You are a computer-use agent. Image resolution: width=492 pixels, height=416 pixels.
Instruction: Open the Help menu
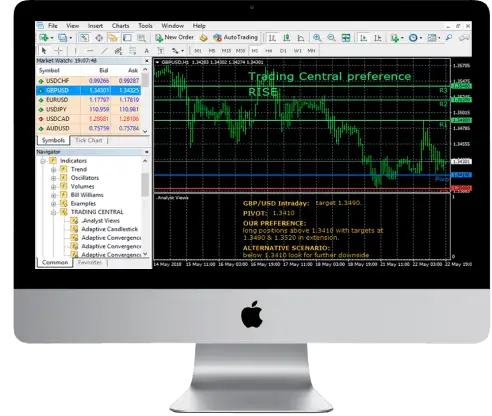point(199,26)
